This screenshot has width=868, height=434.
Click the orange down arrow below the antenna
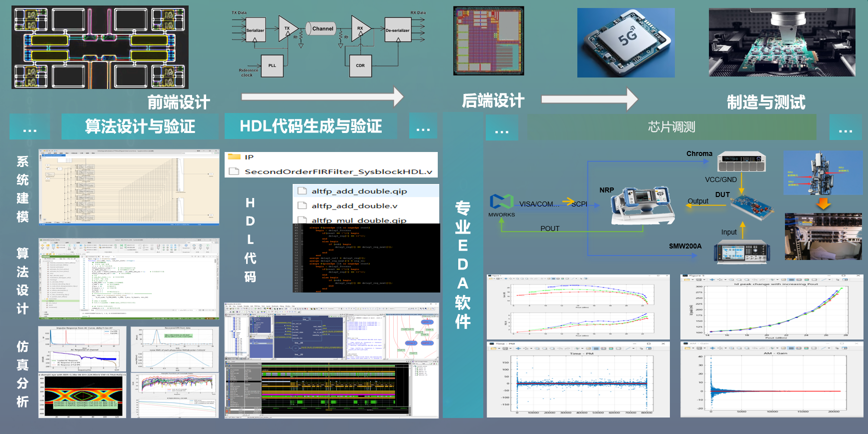coord(823,203)
